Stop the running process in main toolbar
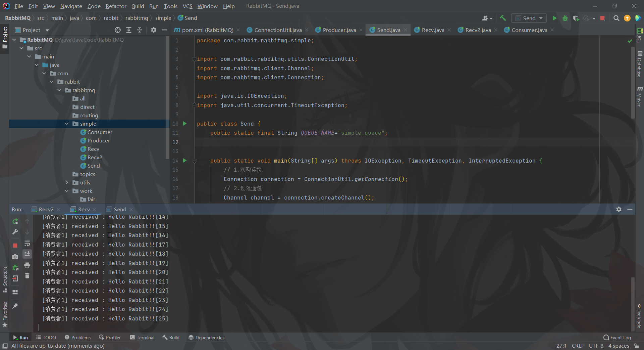644x350 pixels. (602, 18)
